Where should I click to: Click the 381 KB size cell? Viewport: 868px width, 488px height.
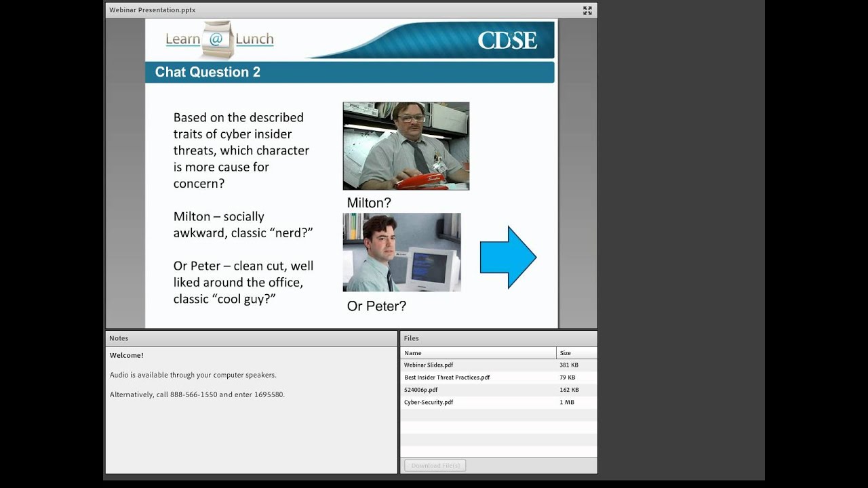click(569, 365)
